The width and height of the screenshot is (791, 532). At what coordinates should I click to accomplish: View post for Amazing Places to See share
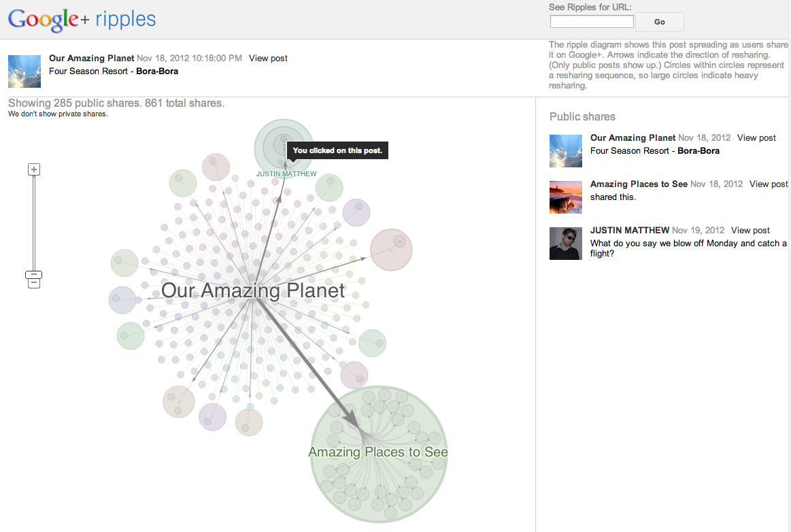click(x=769, y=184)
